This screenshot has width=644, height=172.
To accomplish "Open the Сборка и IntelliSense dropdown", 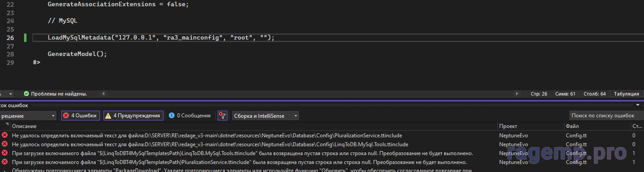I will point(265,116).
